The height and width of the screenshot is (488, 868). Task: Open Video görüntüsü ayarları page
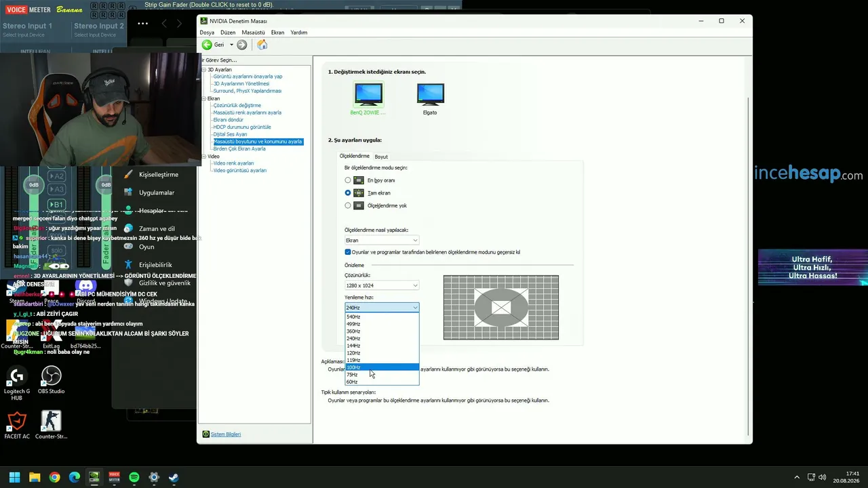[x=239, y=170]
